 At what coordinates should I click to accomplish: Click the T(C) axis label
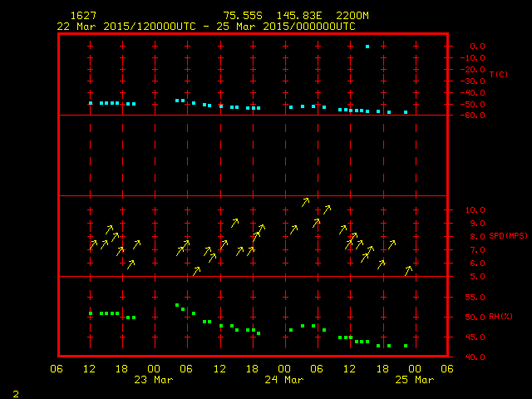498,75
